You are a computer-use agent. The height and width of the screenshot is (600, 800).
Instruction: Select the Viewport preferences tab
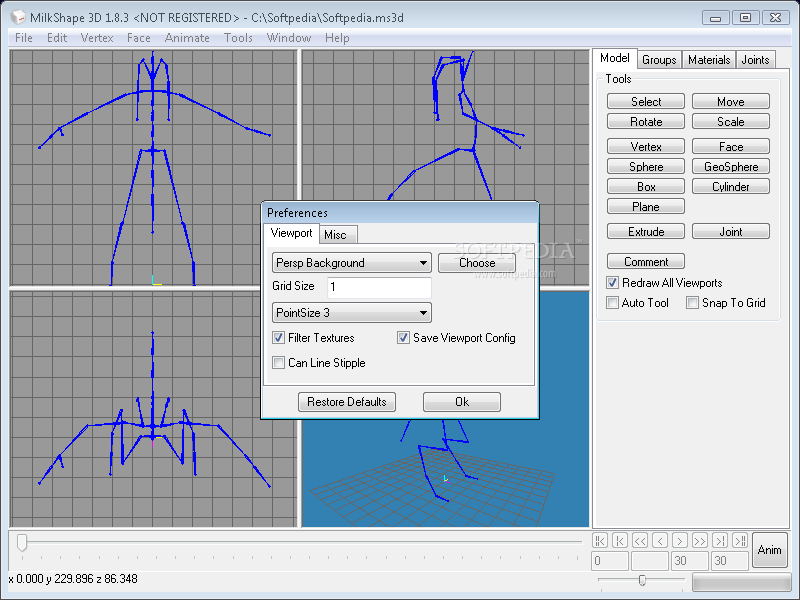pyautogui.click(x=291, y=233)
